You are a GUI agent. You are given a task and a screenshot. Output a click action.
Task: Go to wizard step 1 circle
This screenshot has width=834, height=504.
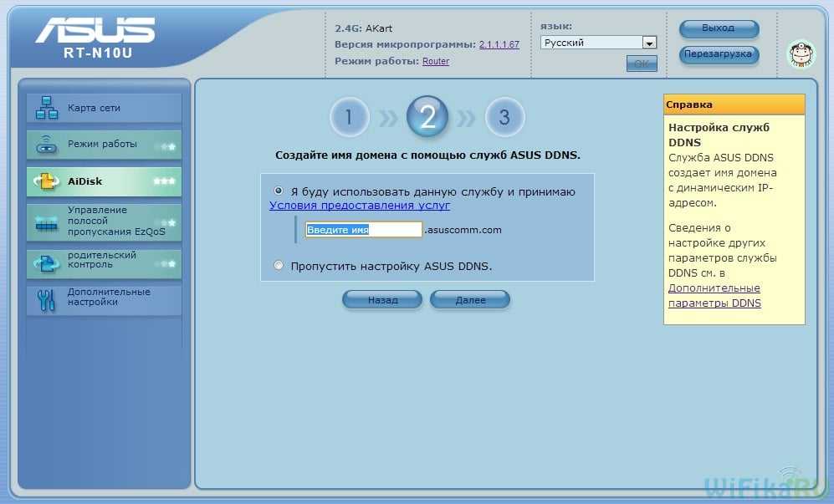pyautogui.click(x=349, y=117)
